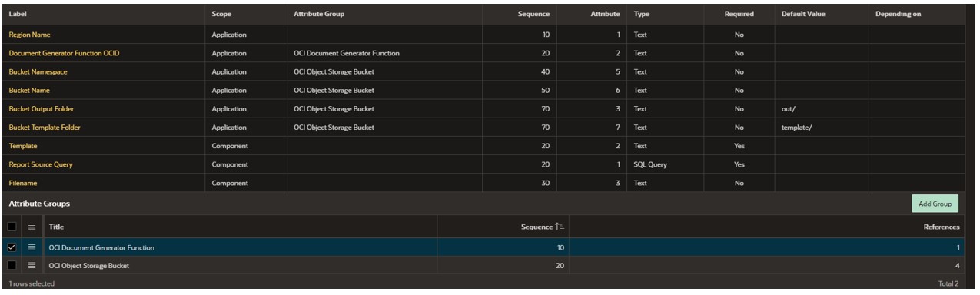Open the Bucket Output Folder attribute
This screenshot has width=980, height=295.
(x=36, y=109)
